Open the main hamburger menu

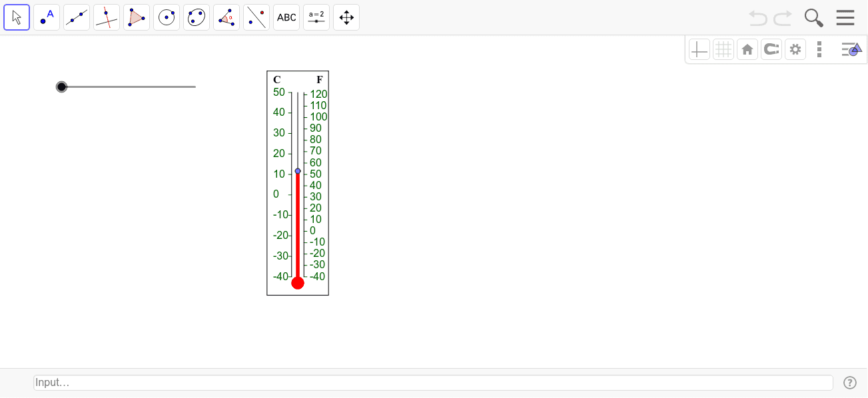click(x=845, y=18)
